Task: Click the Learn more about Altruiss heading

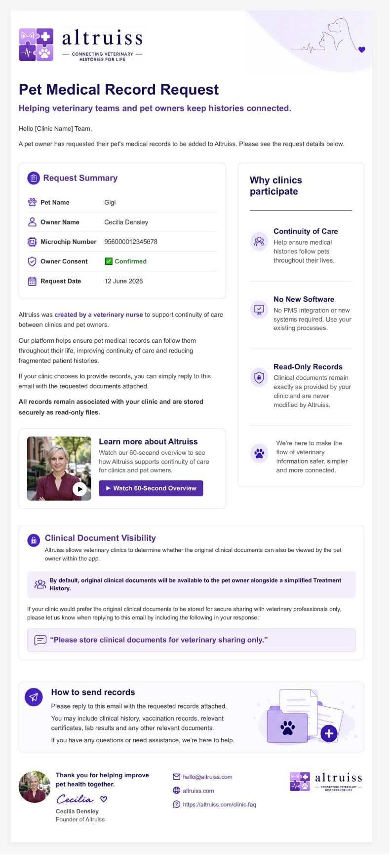Action: (x=148, y=442)
